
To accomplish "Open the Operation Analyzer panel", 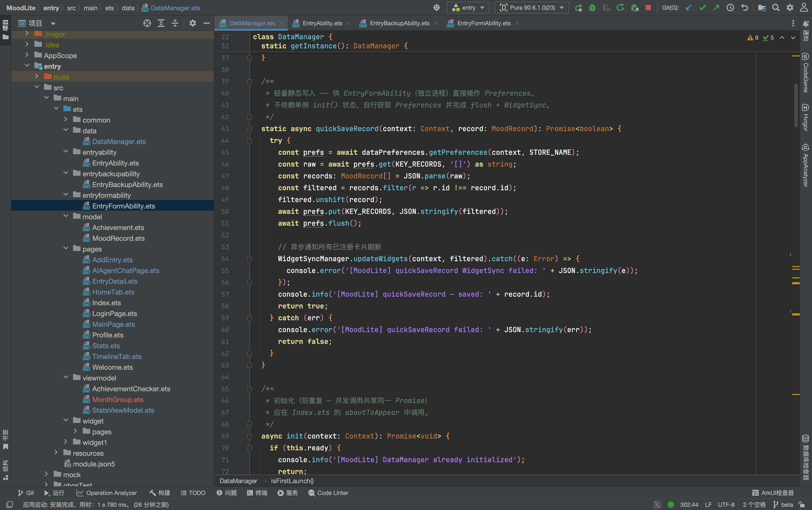I will [107, 493].
